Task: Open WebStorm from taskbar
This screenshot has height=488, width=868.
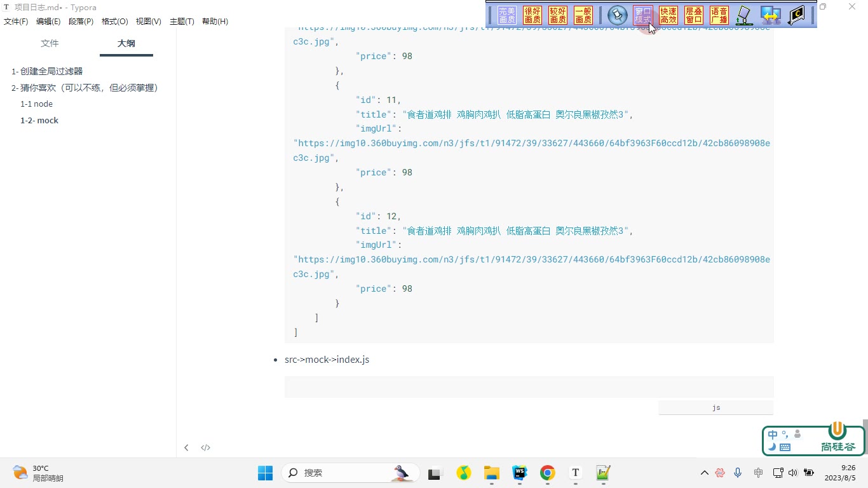Action: [520, 473]
